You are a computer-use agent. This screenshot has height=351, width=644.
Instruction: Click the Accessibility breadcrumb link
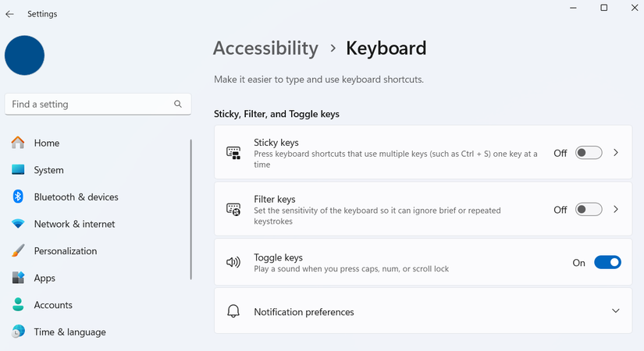coord(265,48)
